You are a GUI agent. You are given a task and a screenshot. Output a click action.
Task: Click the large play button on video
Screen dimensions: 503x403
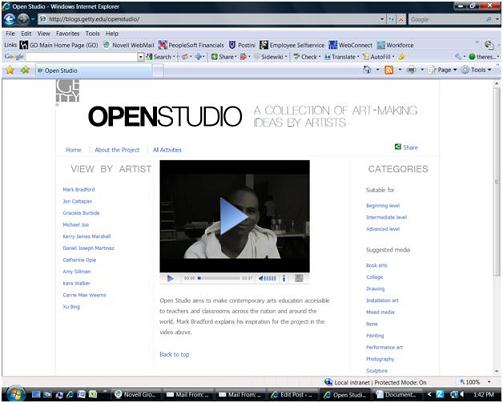tap(234, 216)
